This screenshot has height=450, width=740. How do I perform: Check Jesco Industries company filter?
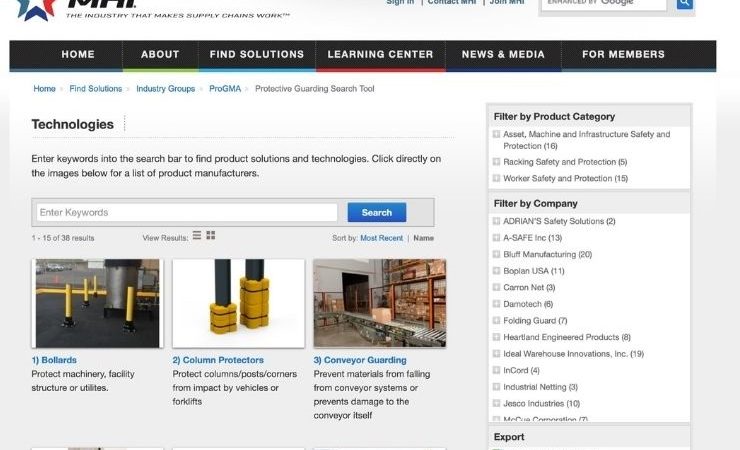pos(496,403)
